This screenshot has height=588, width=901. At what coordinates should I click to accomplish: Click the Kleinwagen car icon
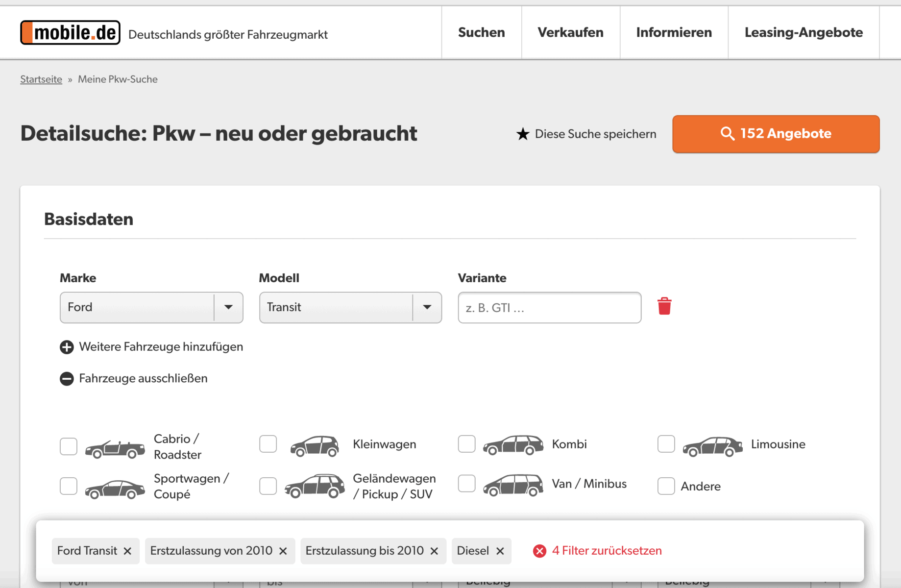tap(315, 445)
